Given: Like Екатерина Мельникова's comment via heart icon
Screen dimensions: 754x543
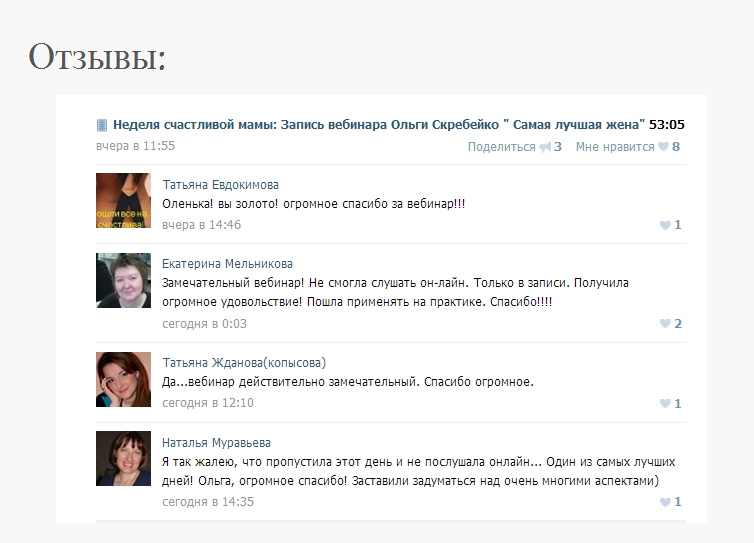Looking at the screenshot, I should (665, 324).
